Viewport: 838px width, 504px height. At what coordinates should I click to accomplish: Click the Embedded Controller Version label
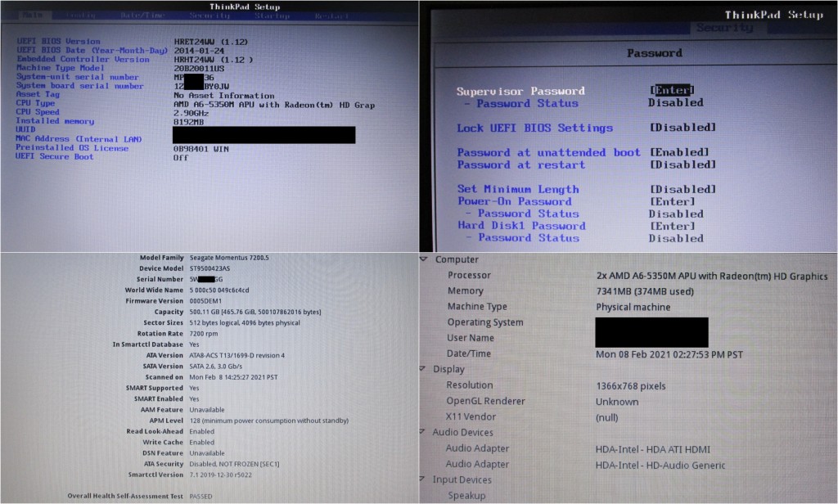click(x=83, y=59)
